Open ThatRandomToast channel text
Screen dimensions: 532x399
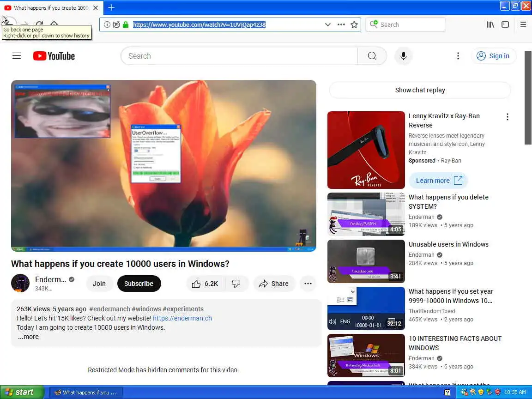point(432,311)
